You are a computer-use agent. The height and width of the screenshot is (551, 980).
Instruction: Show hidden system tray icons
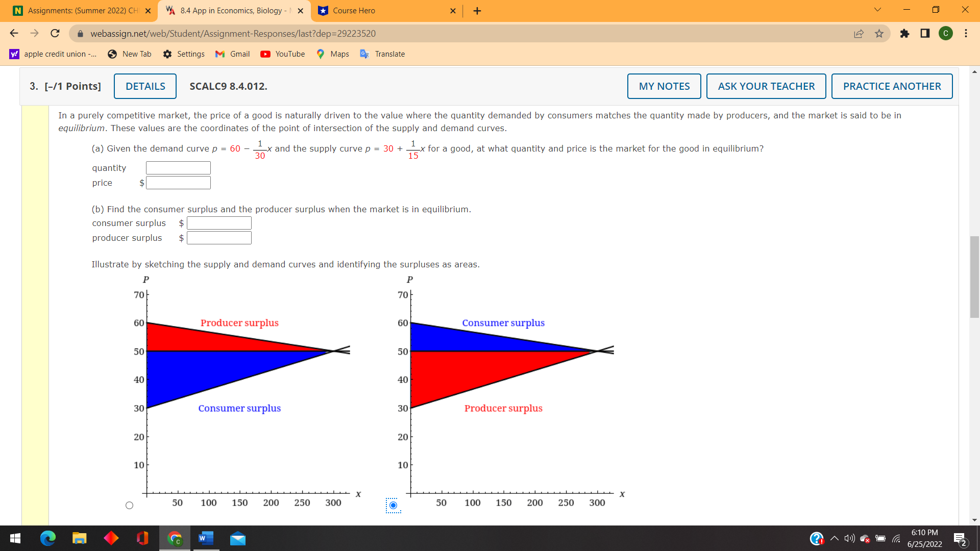click(x=835, y=538)
